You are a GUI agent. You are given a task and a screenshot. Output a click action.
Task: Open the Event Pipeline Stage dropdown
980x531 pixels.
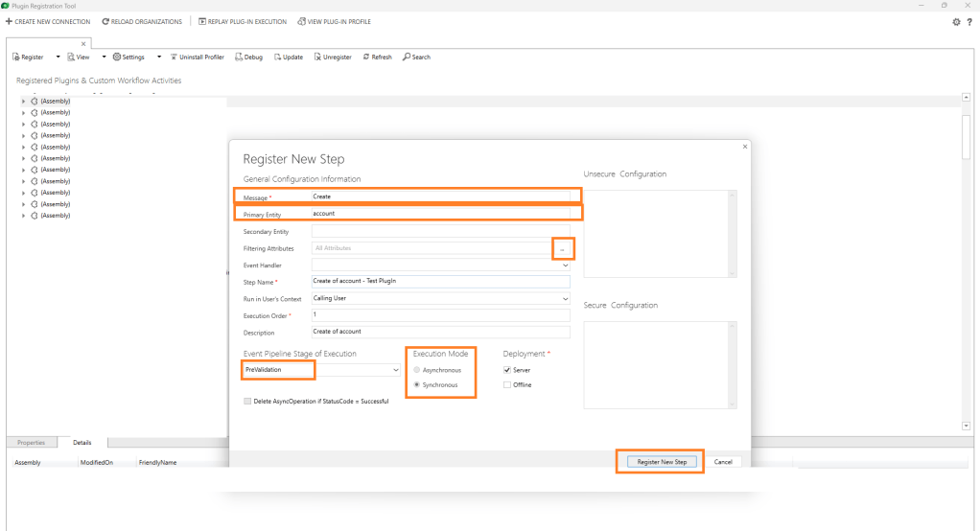395,370
